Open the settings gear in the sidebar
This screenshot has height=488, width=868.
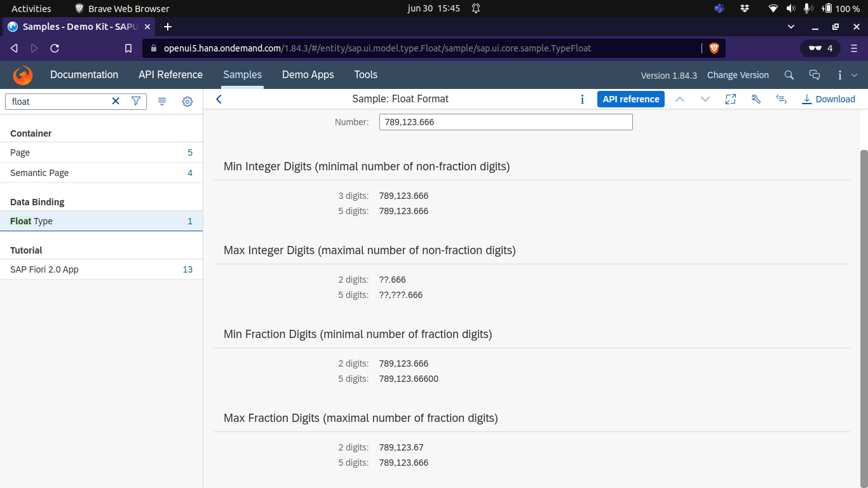[x=187, y=101]
